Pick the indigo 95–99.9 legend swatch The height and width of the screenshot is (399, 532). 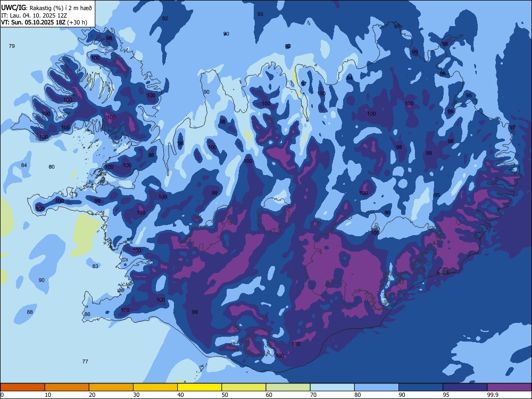point(465,387)
